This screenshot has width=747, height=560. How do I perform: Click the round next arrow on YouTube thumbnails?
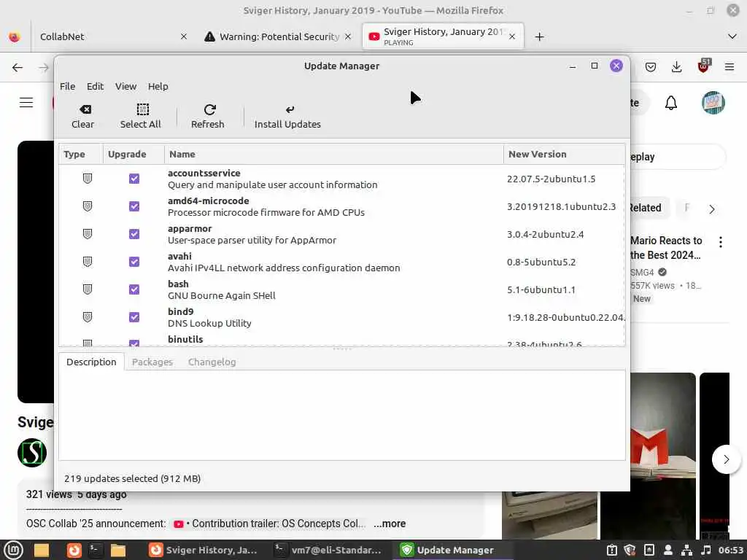(x=726, y=459)
